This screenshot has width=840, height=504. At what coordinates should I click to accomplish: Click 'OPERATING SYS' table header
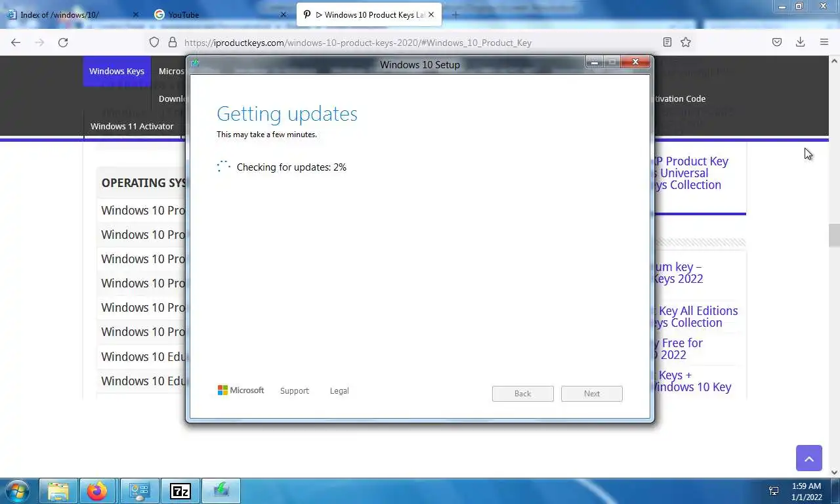[x=143, y=182]
